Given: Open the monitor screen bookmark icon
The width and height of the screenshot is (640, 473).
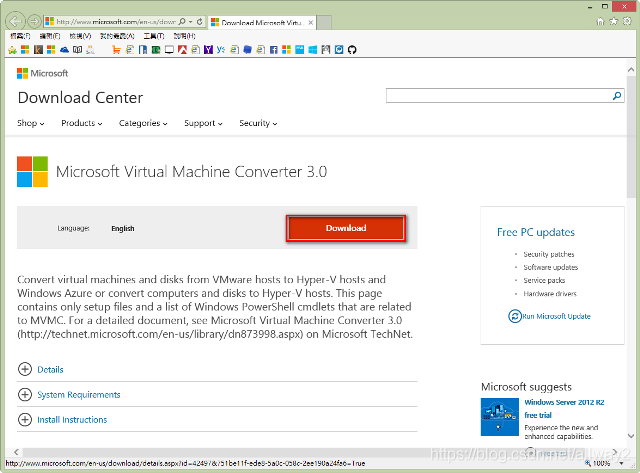Looking at the screenshot, I should [169, 50].
